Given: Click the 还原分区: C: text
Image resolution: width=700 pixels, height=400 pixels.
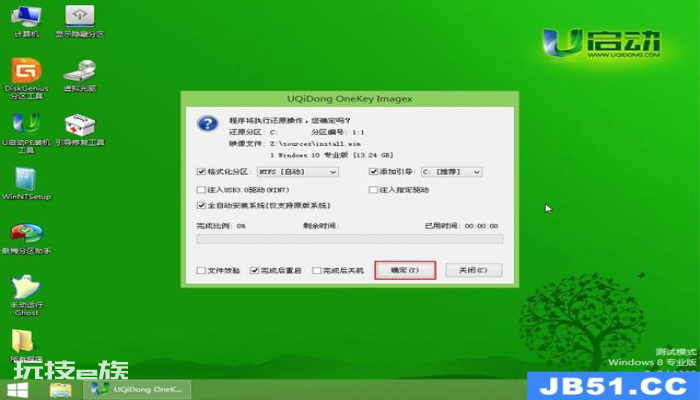Looking at the screenshot, I should point(254,132).
